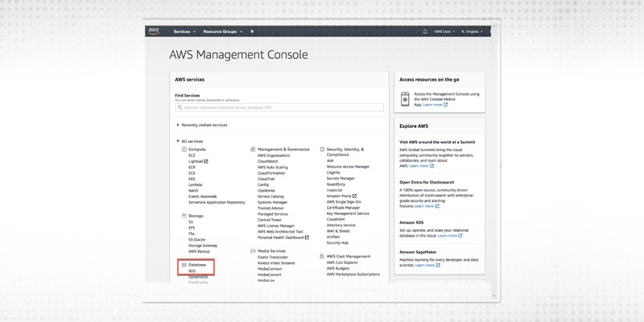Open AWS Marketplace Subscriptions

pyautogui.click(x=353, y=274)
